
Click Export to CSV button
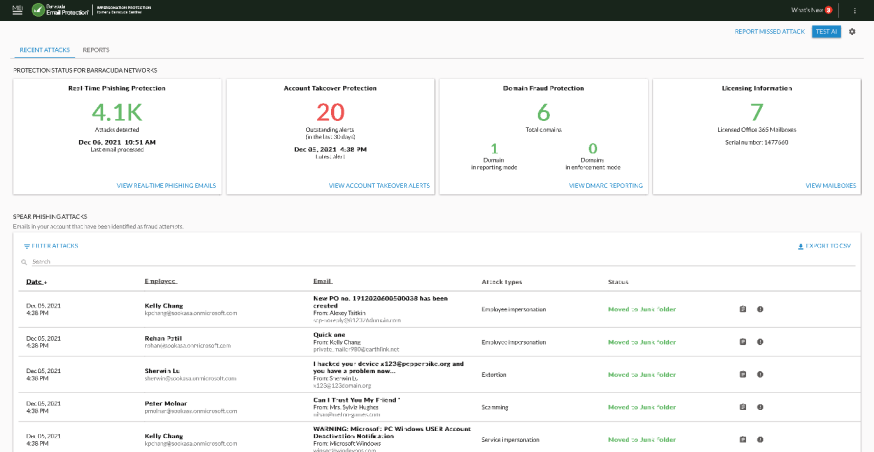pyautogui.click(x=824, y=246)
